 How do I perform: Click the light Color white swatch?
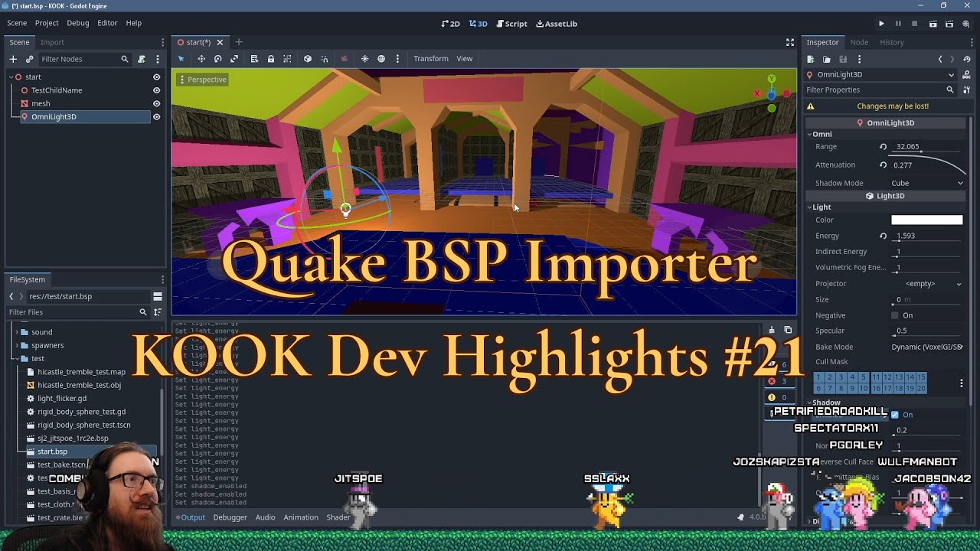[926, 220]
